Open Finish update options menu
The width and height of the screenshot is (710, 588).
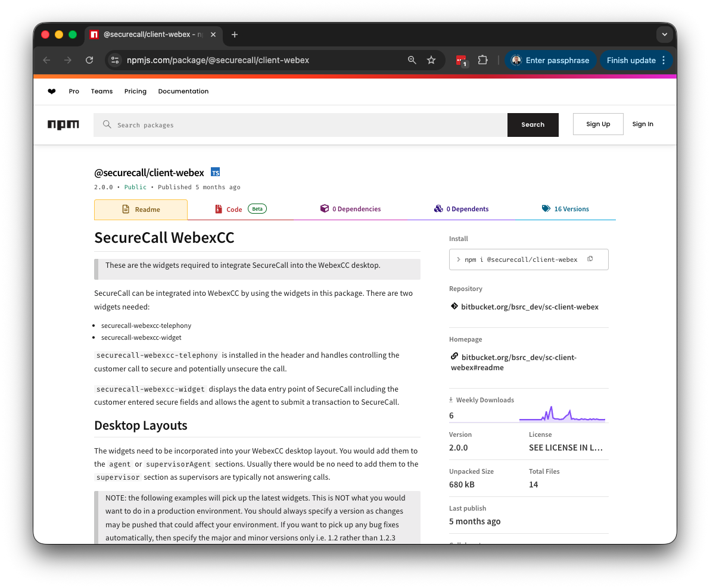click(664, 60)
